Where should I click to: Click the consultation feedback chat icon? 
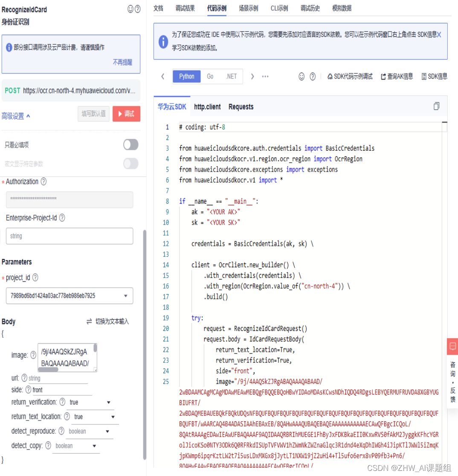pyautogui.click(x=452, y=346)
